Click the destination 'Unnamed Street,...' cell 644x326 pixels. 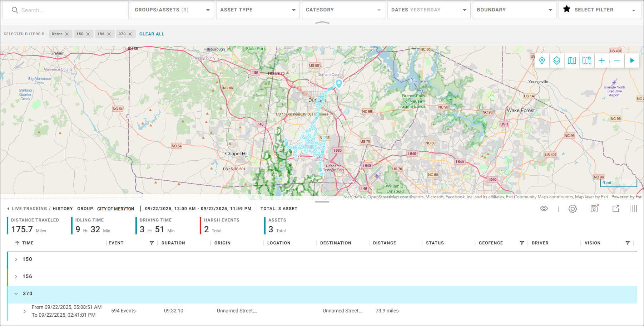[x=343, y=311]
